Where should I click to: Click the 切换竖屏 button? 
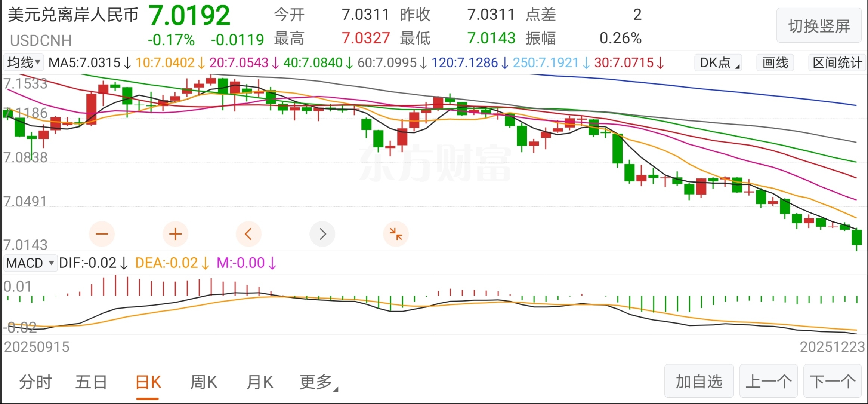pyautogui.click(x=819, y=26)
